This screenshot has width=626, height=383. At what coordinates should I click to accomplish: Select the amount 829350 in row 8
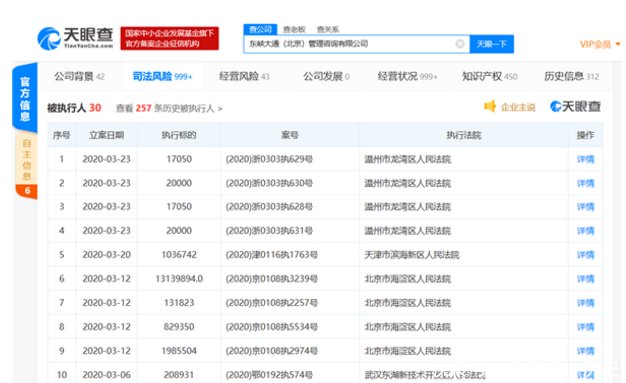click(179, 327)
